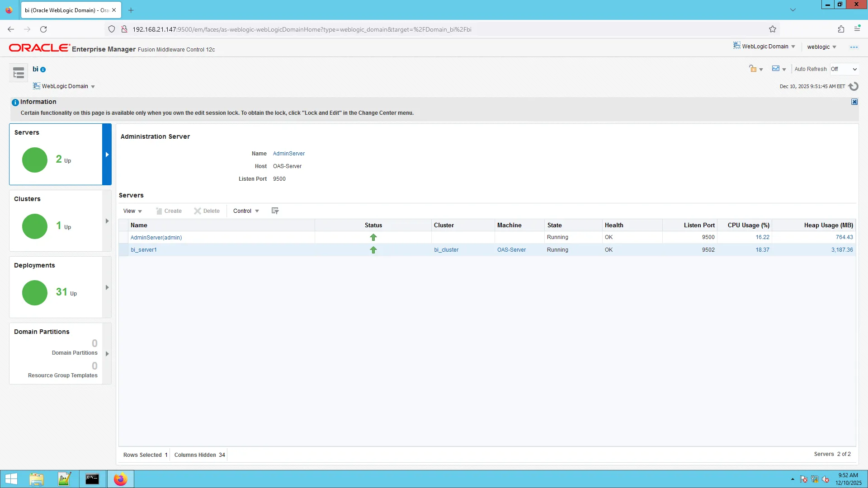Click the performance summary chart icon
The image size is (868, 488).
[776, 69]
